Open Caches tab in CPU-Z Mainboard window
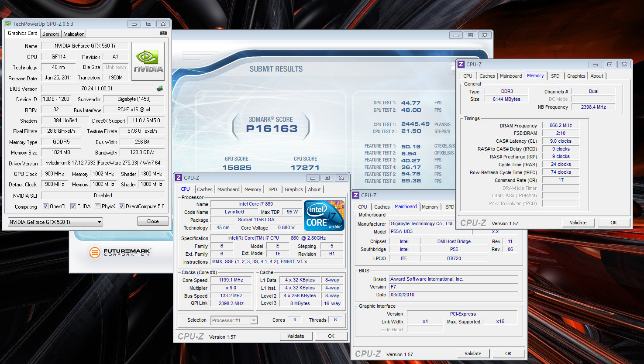Image resolution: width=644 pixels, height=364 pixels. 382,207
